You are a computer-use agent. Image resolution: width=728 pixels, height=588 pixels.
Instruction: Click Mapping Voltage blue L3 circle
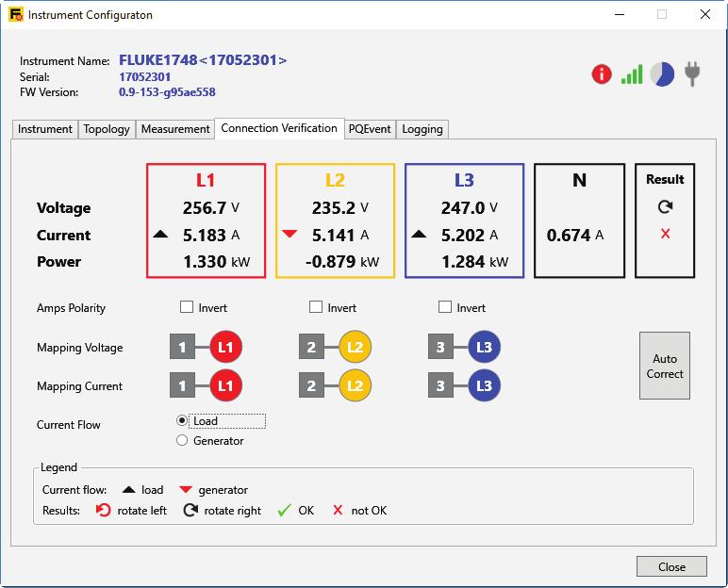[x=485, y=347]
